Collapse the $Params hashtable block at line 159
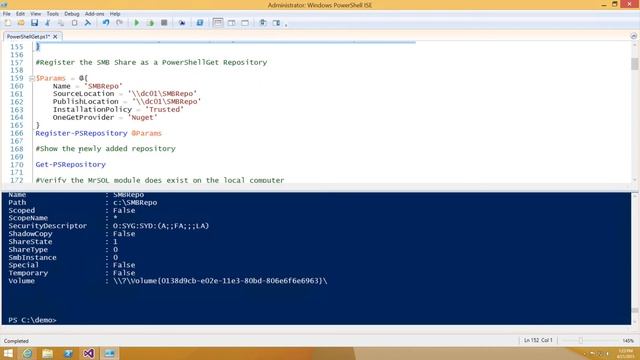 [31, 78]
